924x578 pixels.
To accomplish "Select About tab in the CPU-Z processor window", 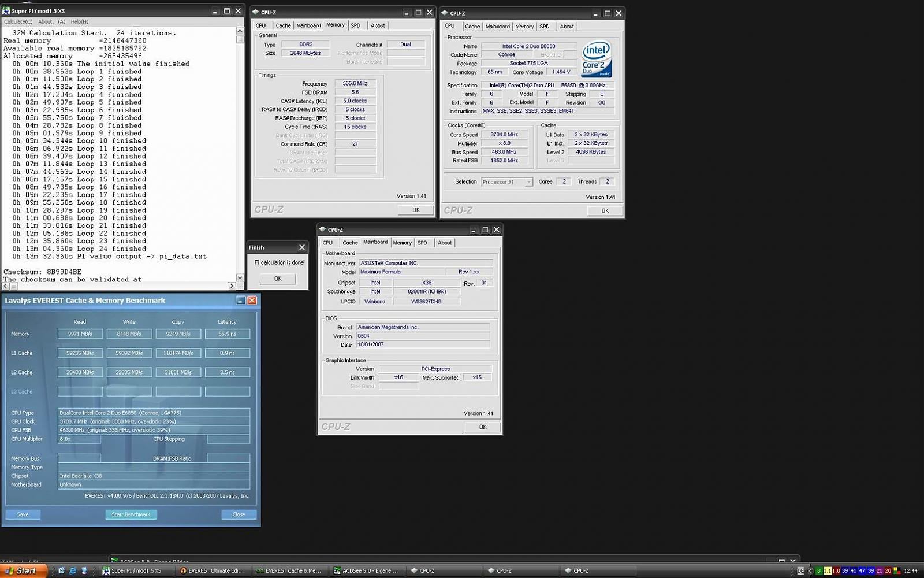I will point(567,27).
